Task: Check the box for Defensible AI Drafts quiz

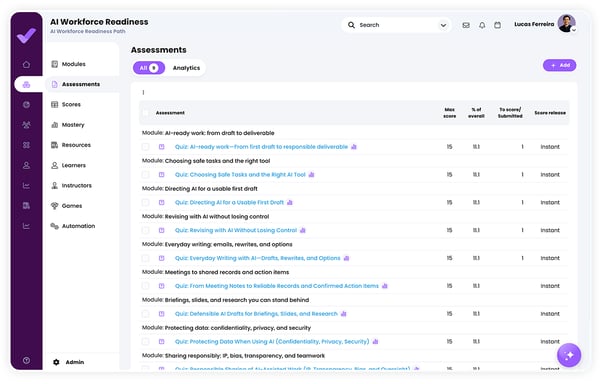Action: [145, 314]
